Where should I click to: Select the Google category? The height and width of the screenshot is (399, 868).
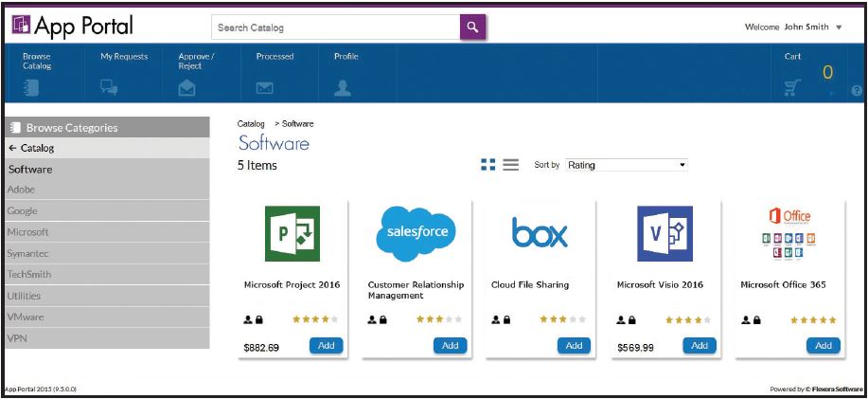[x=107, y=210]
